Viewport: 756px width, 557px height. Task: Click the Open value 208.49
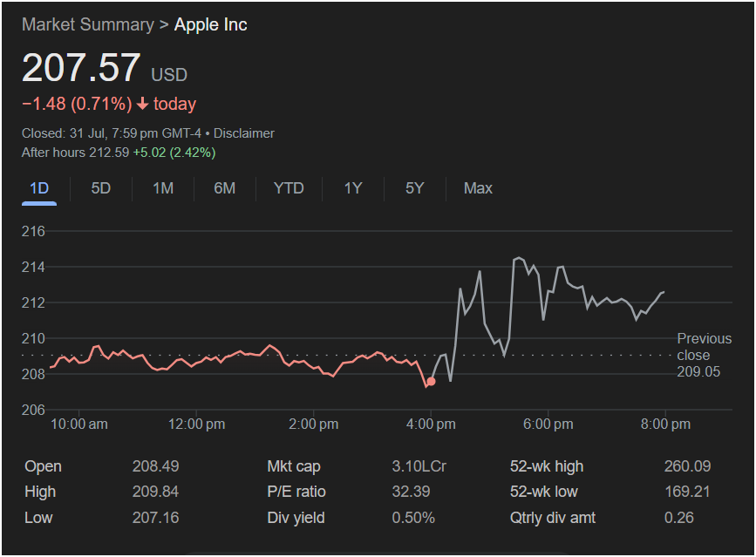[x=156, y=466]
